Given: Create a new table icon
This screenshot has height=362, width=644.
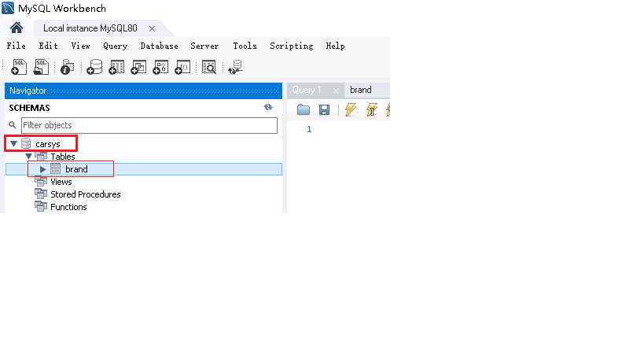Looking at the screenshot, I should coord(116,67).
